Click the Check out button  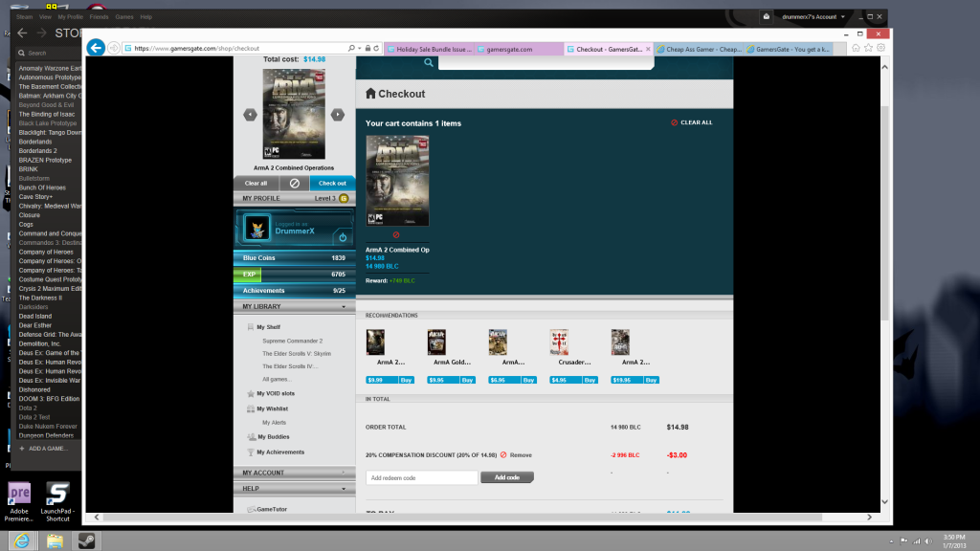[332, 183]
